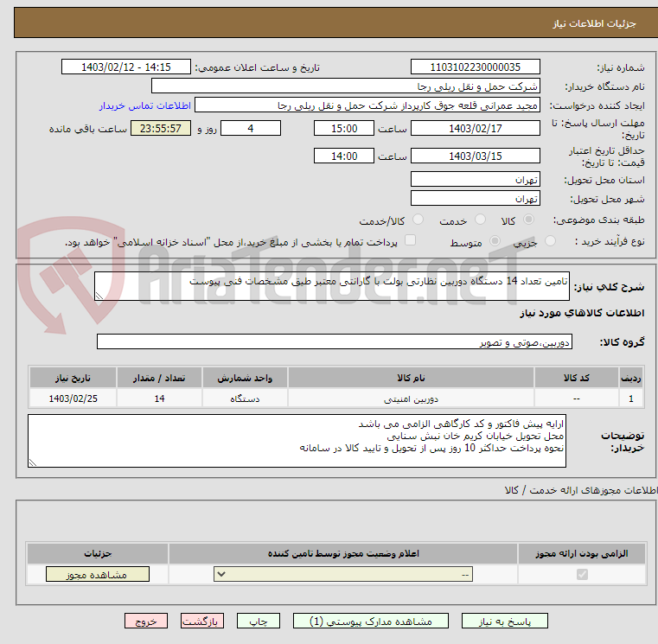Click the تاریخ نیاز column header
The image size is (658, 644).
[x=73, y=378]
